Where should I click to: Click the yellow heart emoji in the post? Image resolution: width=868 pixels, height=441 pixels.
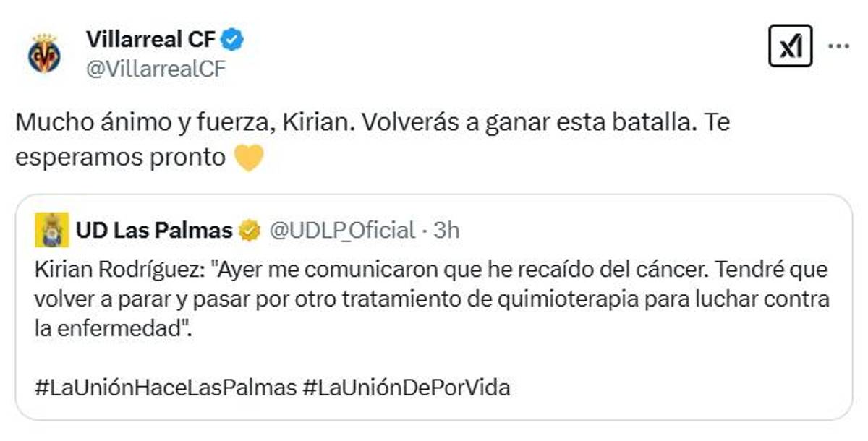pyautogui.click(x=249, y=158)
